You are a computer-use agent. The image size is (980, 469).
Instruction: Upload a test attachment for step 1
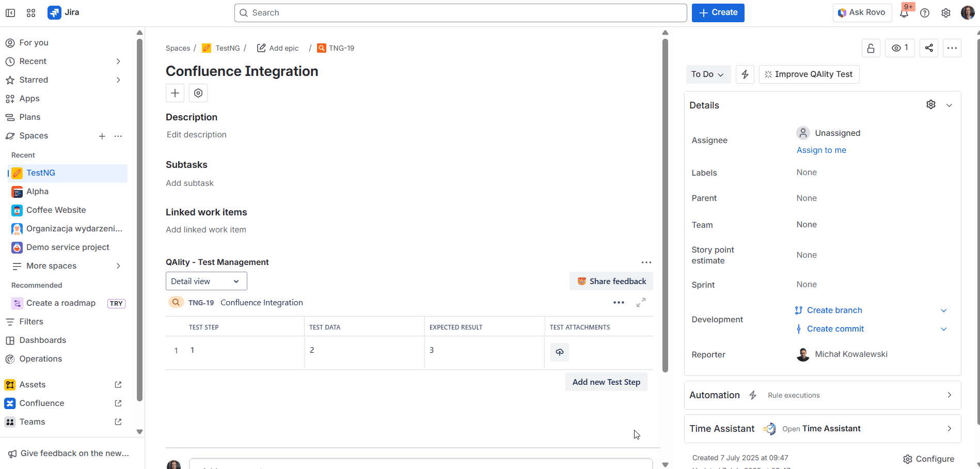pos(560,352)
